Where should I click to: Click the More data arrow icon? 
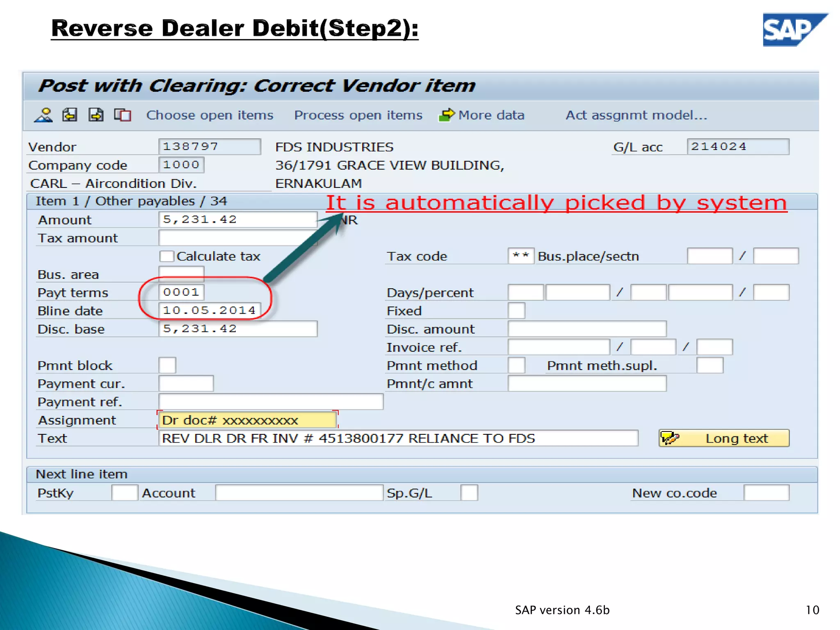click(447, 115)
